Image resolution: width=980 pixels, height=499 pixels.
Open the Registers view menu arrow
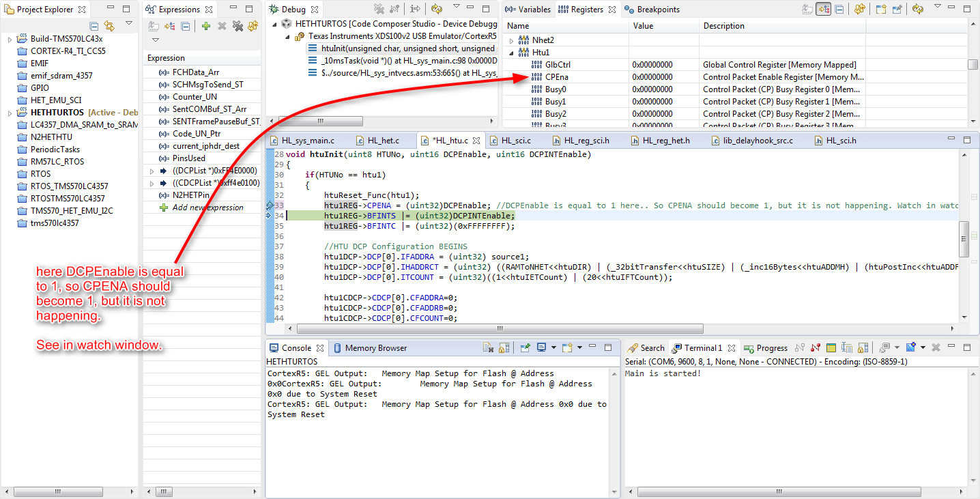click(938, 7)
